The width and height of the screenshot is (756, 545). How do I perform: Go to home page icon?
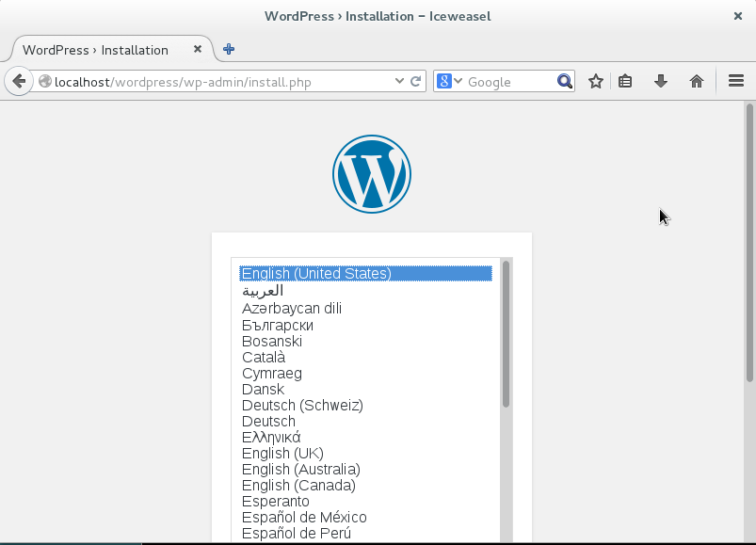click(696, 82)
